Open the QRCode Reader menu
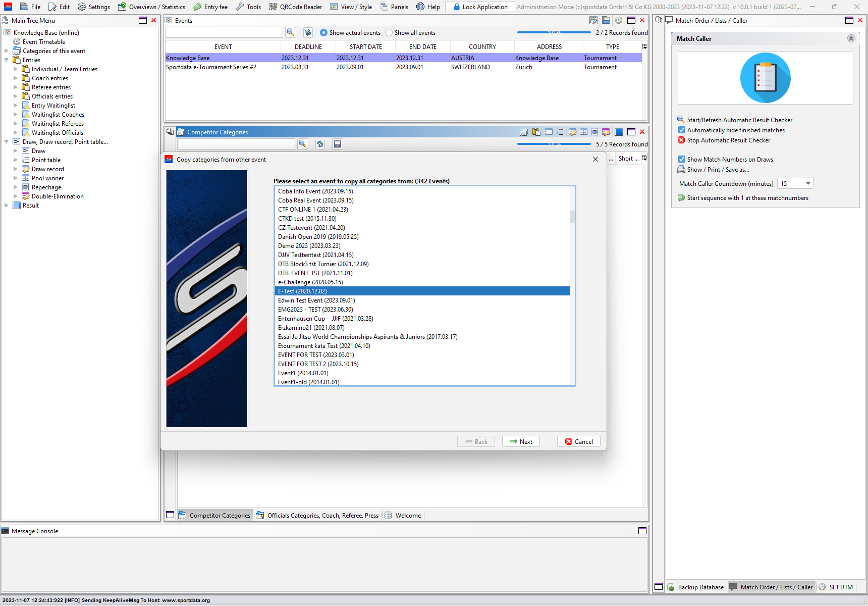The image size is (868, 606). click(x=296, y=7)
